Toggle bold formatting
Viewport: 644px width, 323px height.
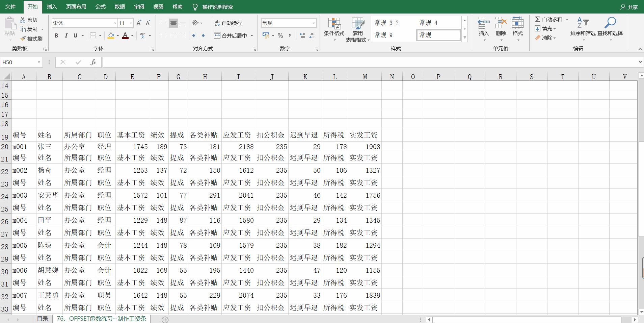click(x=56, y=35)
